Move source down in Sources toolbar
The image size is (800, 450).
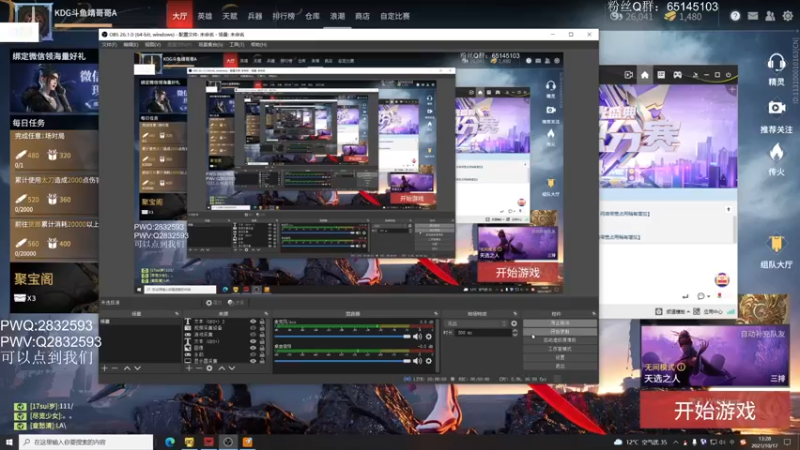232,368
